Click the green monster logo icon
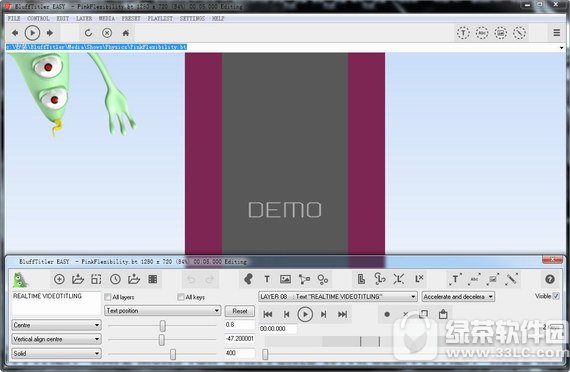570x372 pixels. coord(20,280)
